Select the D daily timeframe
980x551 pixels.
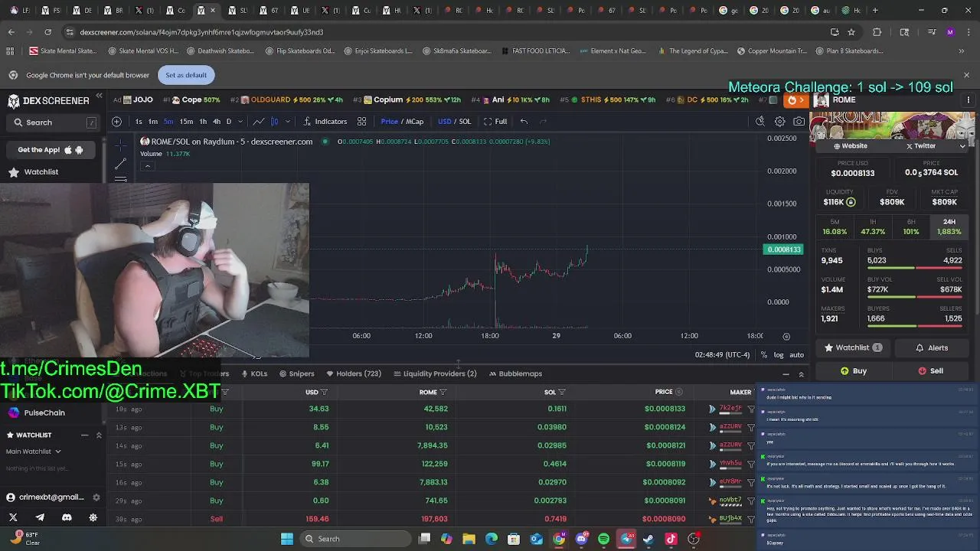point(228,121)
